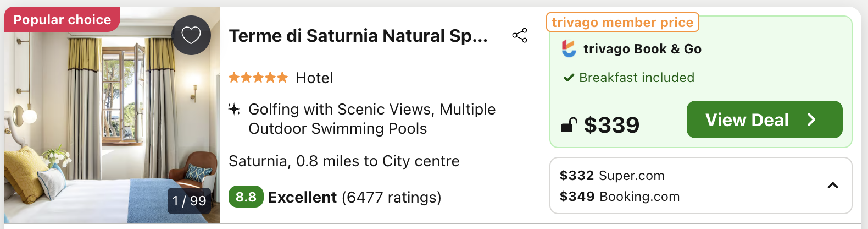Image resolution: width=868 pixels, height=229 pixels.
Task: Open the Excellent (6477 ratings) reviews
Action: pyautogui.click(x=355, y=197)
